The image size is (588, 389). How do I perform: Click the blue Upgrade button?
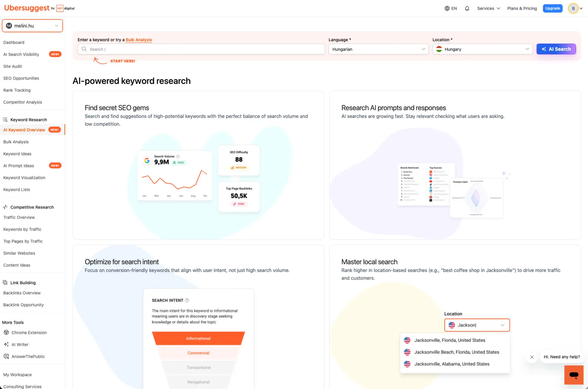pyautogui.click(x=552, y=9)
